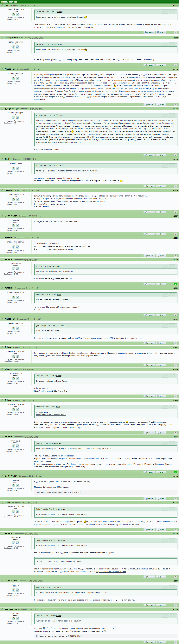
Task: Message icon under Maestroav in post #2983
Action: pyautogui.click(x=17, y=78)
